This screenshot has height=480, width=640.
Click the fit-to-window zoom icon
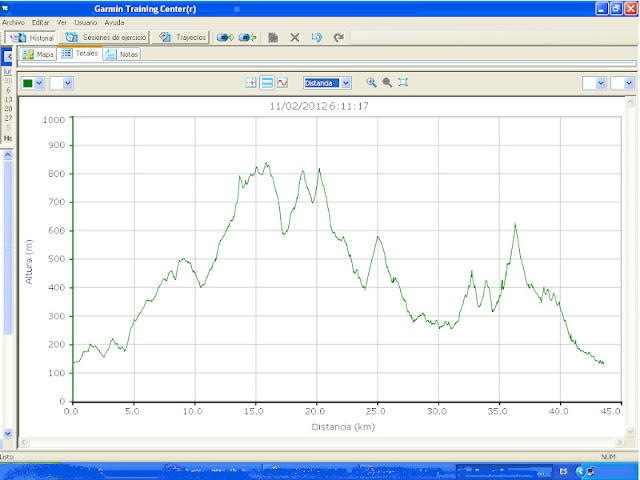(403, 82)
